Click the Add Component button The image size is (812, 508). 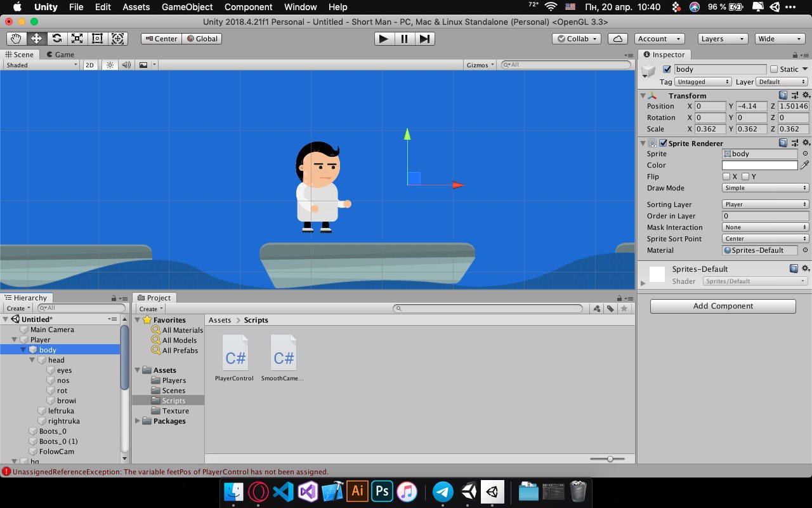coord(723,306)
